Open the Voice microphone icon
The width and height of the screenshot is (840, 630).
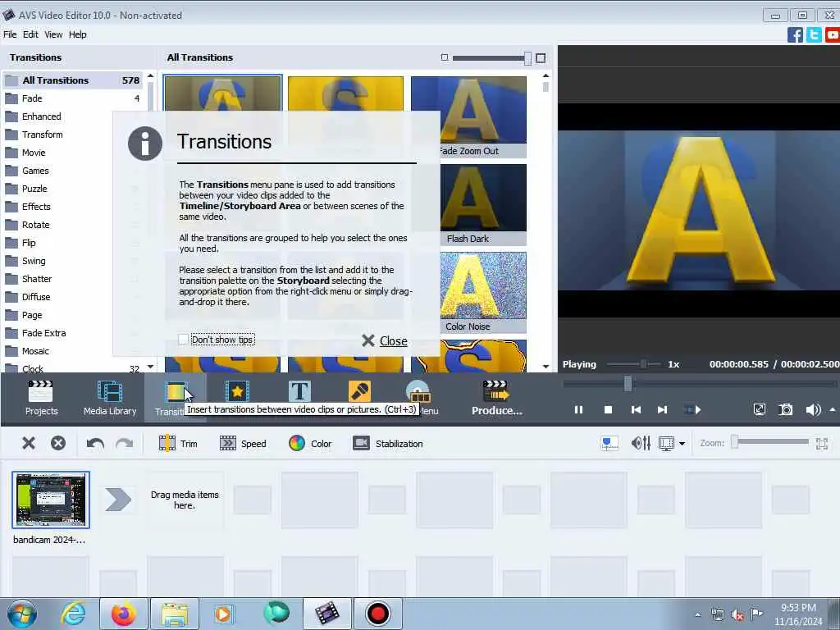coord(359,391)
